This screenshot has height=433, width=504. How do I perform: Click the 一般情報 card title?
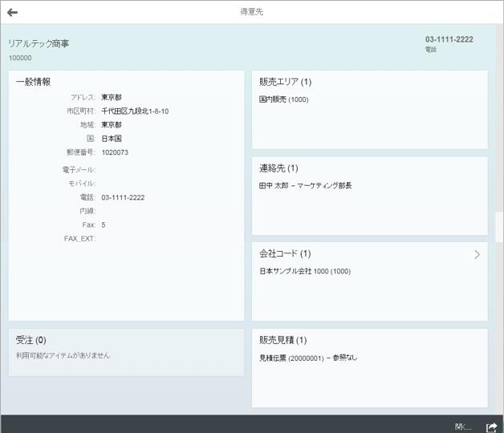[34, 82]
